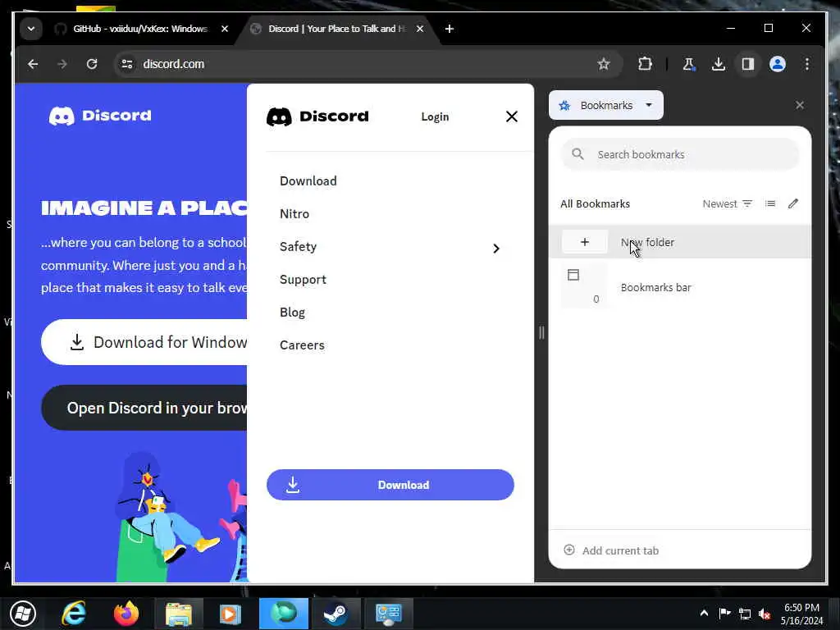The width and height of the screenshot is (840, 630).
Task: Click Download for Windows button
Action: (144, 342)
